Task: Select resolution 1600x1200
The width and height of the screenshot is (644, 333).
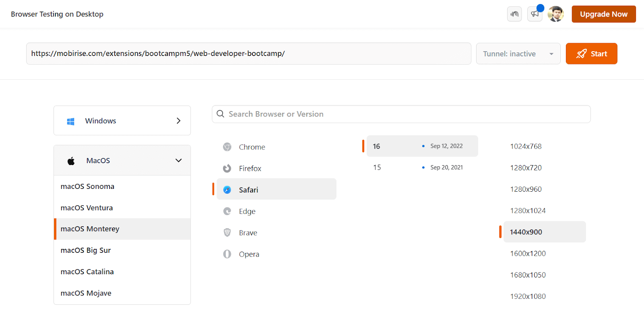Action: click(x=528, y=253)
